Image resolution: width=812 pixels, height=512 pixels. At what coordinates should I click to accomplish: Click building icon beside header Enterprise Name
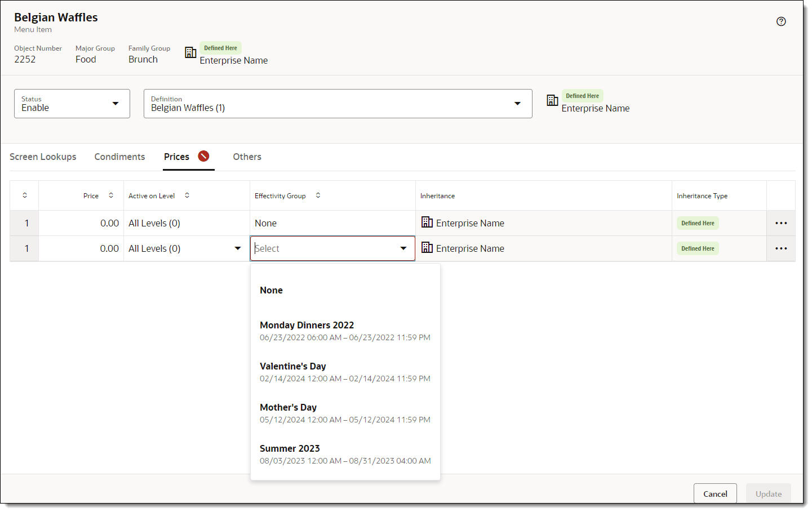pos(190,52)
